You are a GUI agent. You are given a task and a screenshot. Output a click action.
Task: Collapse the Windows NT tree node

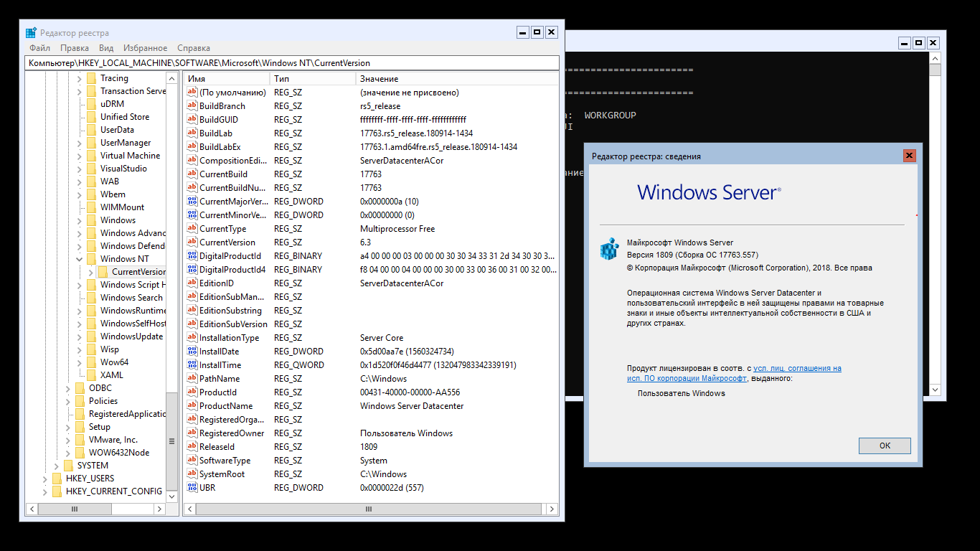(80, 259)
